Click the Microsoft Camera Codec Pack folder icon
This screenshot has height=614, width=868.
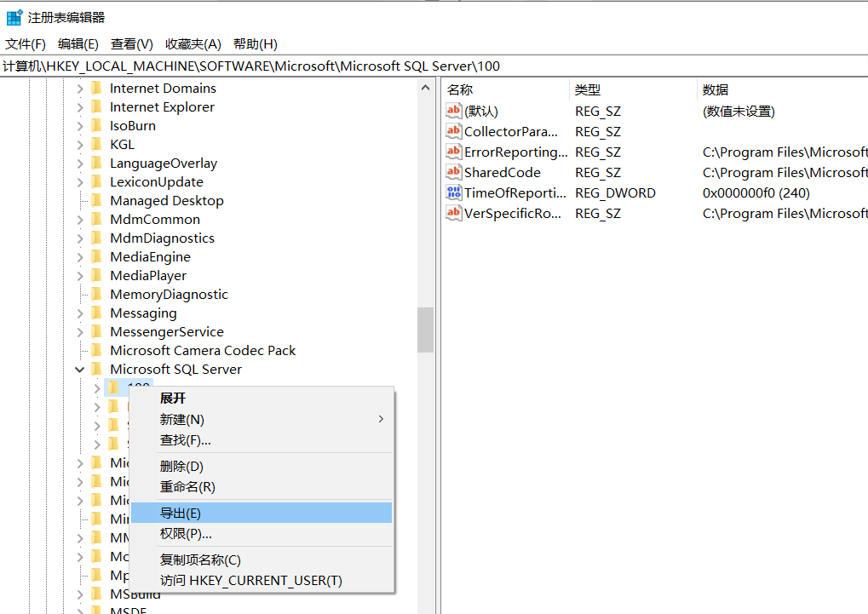click(x=96, y=351)
